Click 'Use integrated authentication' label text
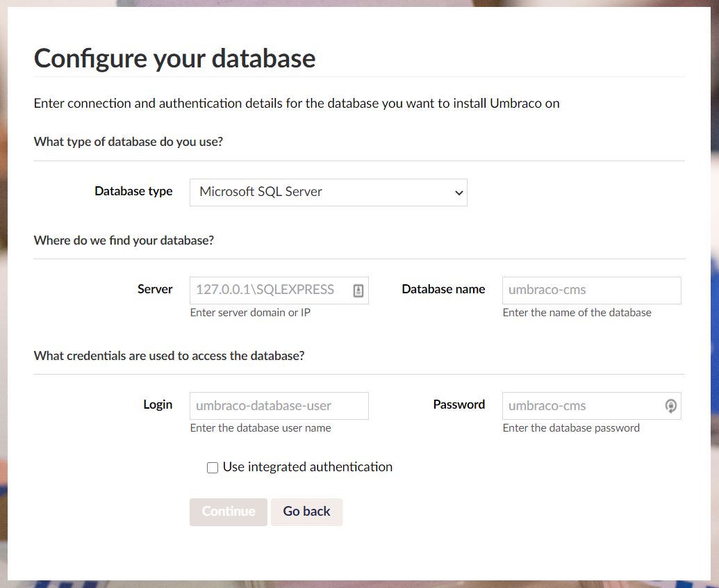719x588 pixels. pos(308,467)
